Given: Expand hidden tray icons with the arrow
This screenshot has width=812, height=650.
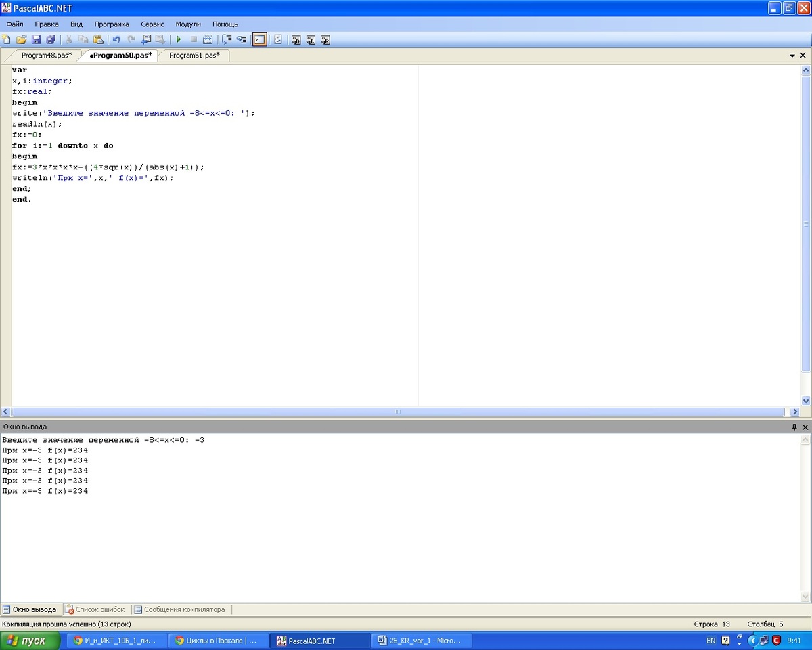Looking at the screenshot, I should [752, 641].
